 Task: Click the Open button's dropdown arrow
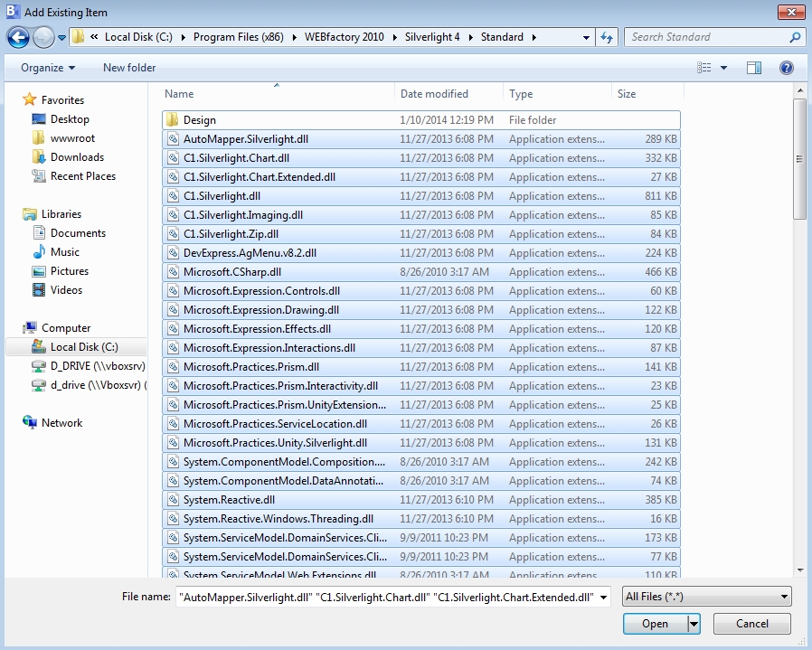694,624
